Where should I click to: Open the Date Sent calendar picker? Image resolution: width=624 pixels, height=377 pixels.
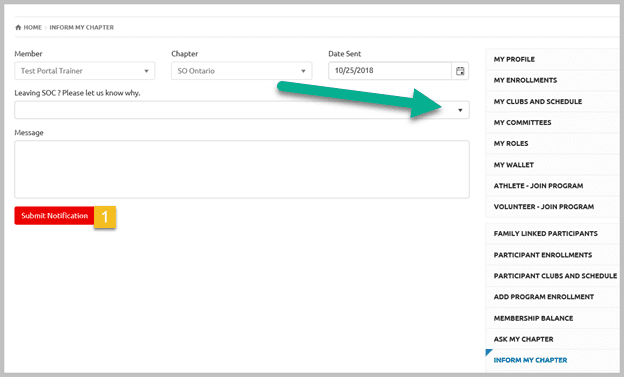[x=460, y=71]
